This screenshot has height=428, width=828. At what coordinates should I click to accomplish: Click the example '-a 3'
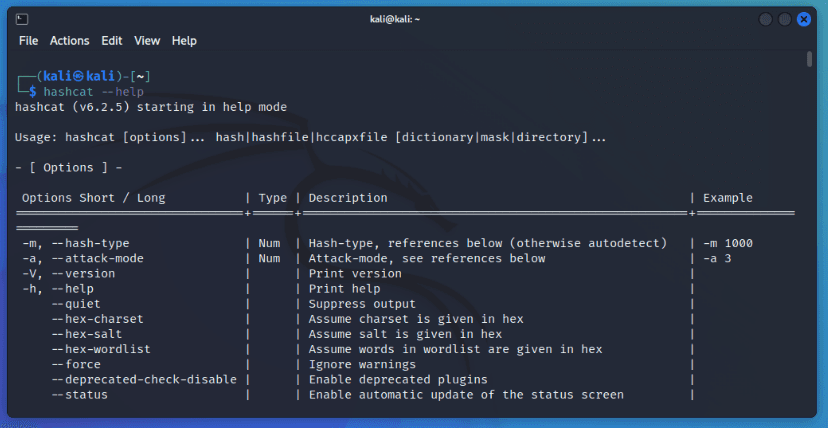[x=717, y=259]
